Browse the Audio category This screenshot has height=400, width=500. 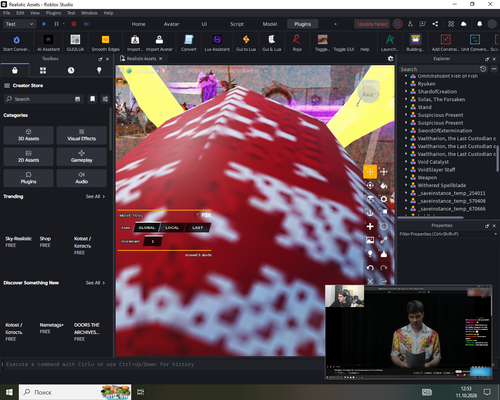(82, 178)
